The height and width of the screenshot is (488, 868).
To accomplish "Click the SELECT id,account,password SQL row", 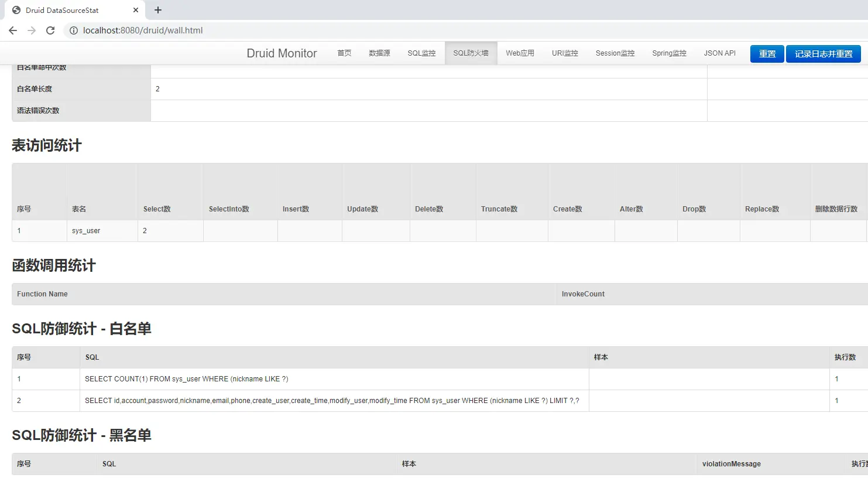I will pyautogui.click(x=332, y=401).
